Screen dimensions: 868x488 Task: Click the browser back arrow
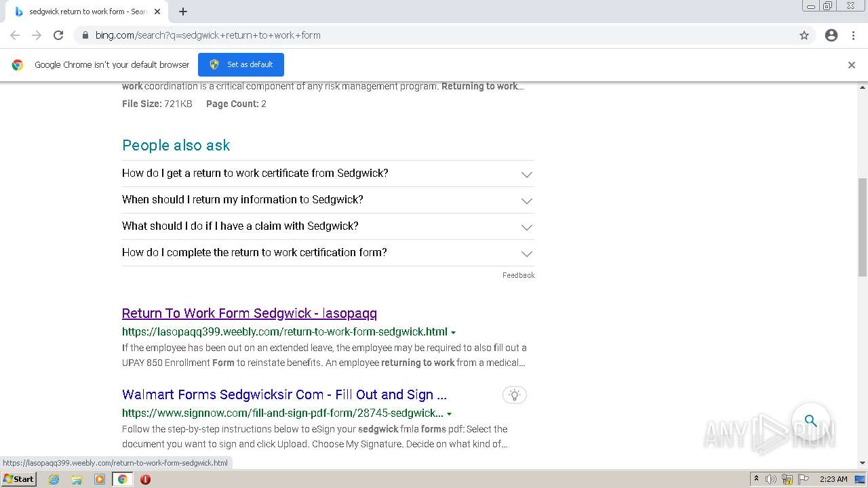[15, 35]
